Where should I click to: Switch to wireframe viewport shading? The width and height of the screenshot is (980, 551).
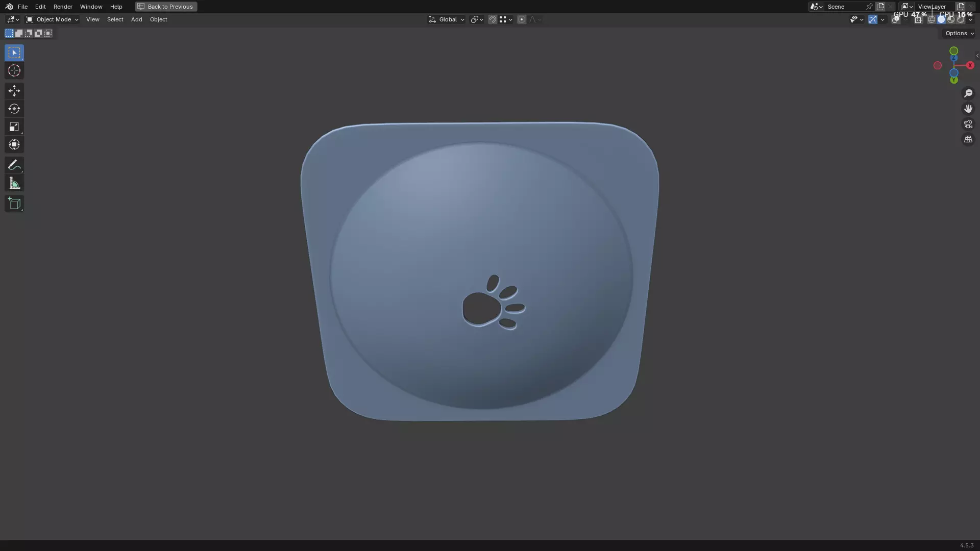pyautogui.click(x=932, y=19)
